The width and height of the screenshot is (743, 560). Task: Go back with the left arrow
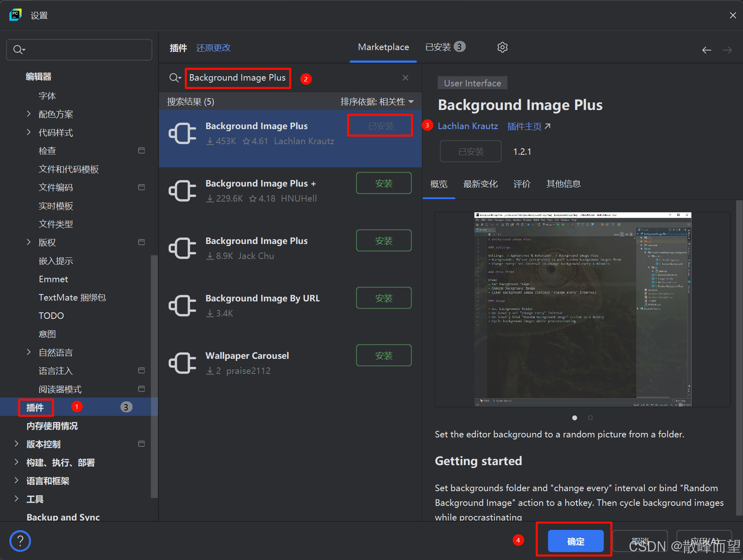pos(707,50)
